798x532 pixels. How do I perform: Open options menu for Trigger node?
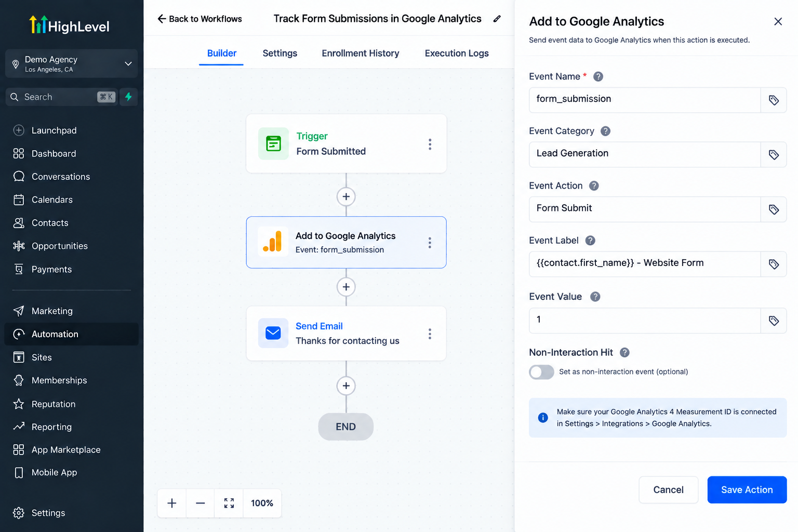pos(430,144)
